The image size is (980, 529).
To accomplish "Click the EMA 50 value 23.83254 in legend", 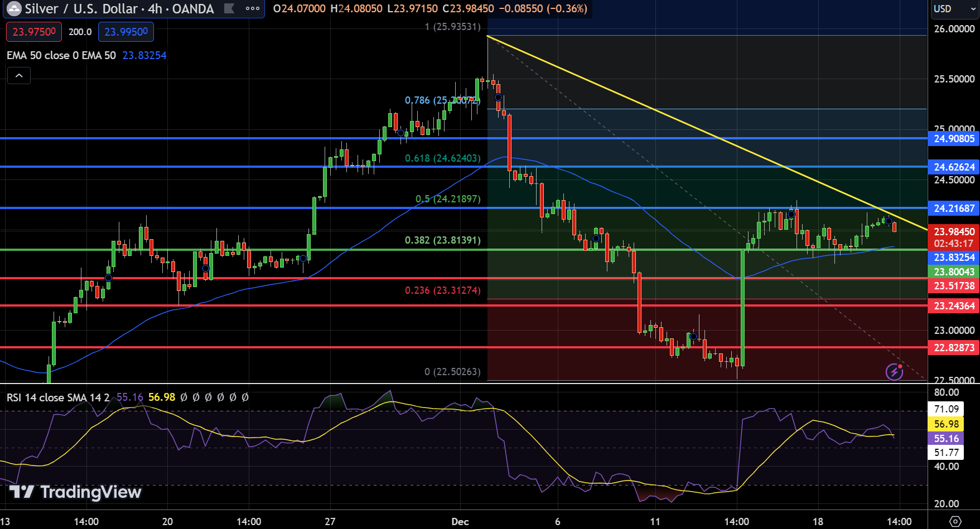I will tap(144, 55).
